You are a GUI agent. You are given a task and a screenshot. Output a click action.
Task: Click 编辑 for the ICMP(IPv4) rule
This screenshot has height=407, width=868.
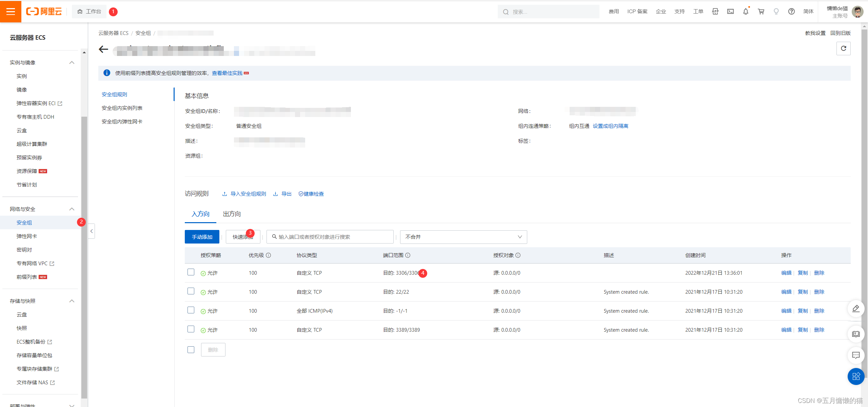[x=786, y=311]
